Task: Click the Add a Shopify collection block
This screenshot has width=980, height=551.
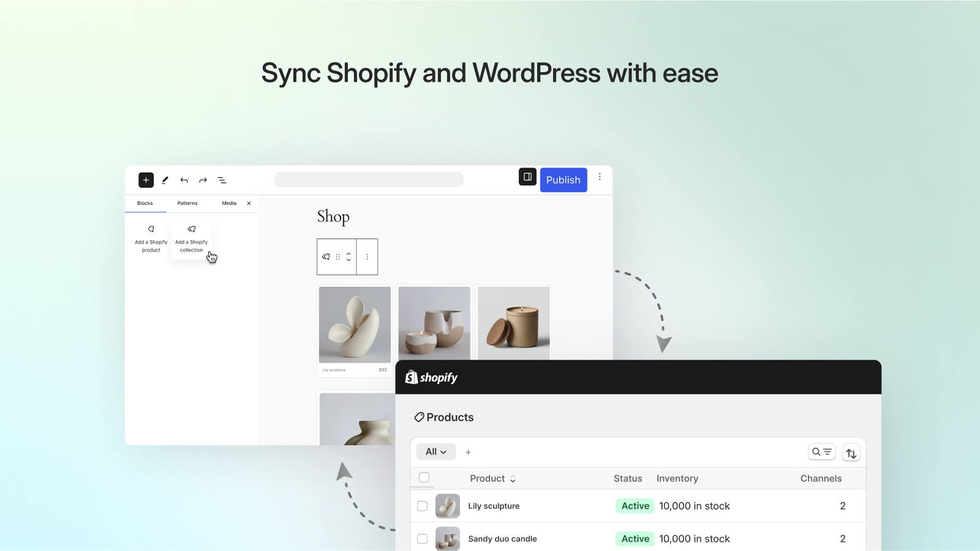Action: [191, 239]
